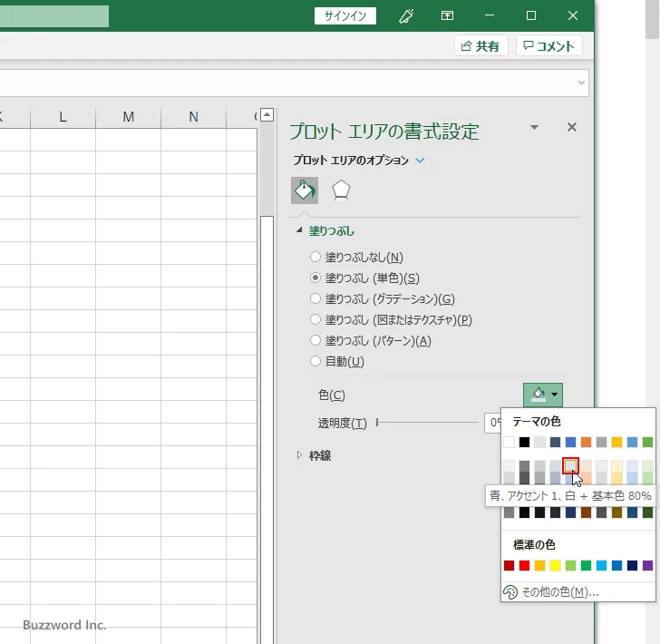Pick the gold Accent 4 theme color swatch

pyautogui.click(x=616, y=443)
